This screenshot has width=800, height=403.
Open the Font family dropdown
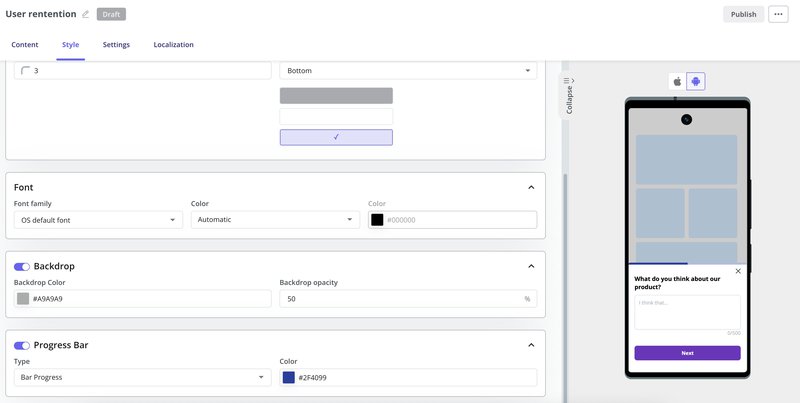(98, 220)
